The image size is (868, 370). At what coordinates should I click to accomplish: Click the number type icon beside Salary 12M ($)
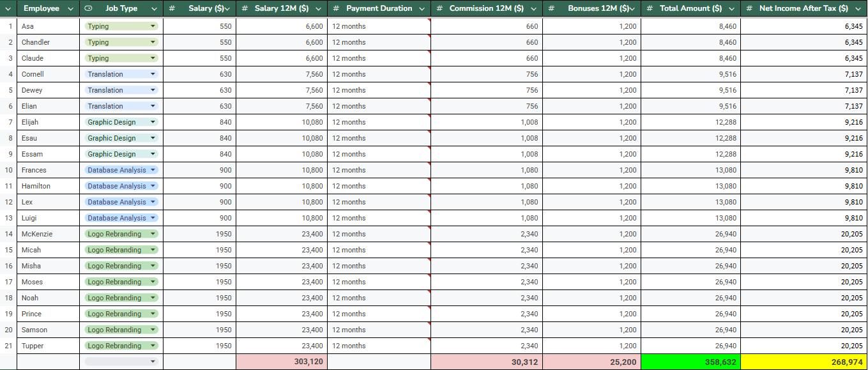(245, 9)
